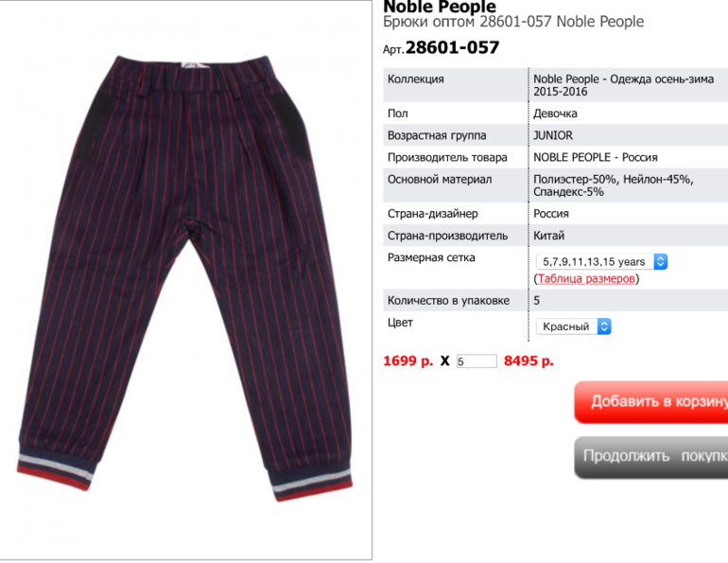This screenshot has height=563, width=728.
Task: Click the Коллекция row value text
Action: 623,85
